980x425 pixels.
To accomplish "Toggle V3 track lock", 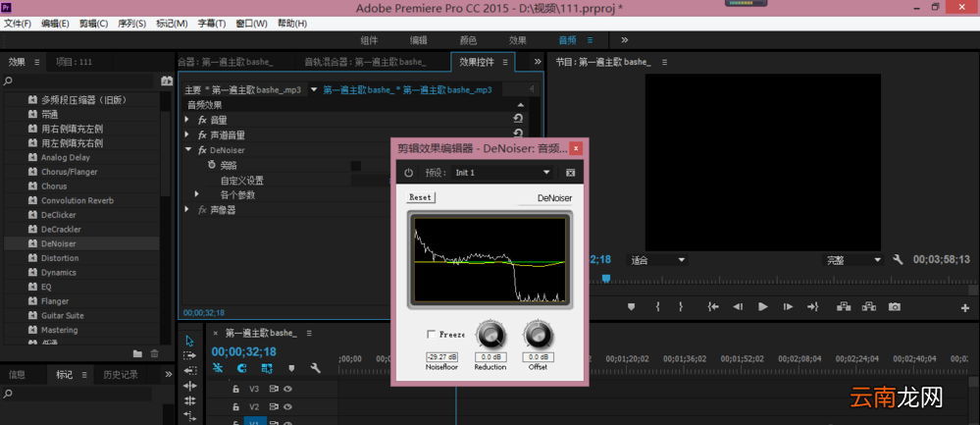I will [235, 389].
